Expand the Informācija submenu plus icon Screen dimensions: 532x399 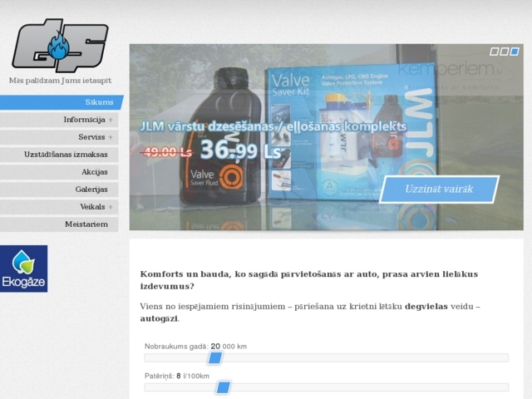(111, 120)
